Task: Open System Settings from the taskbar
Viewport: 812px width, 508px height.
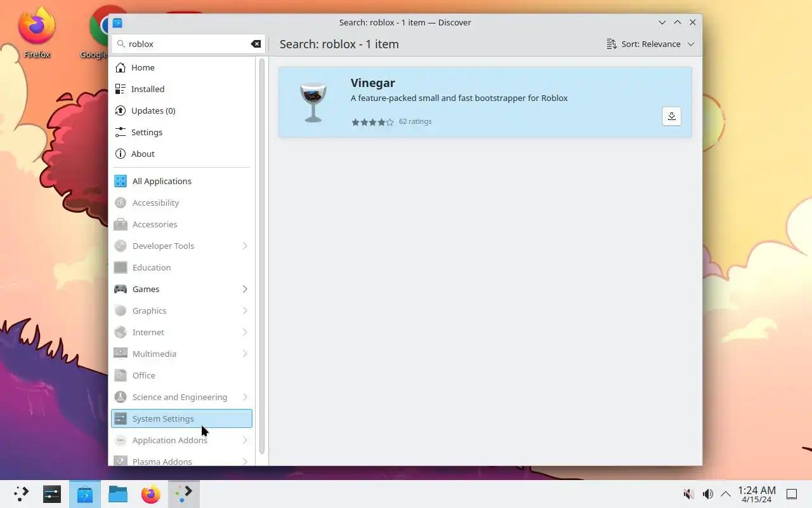Action: (x=52, y=494)
